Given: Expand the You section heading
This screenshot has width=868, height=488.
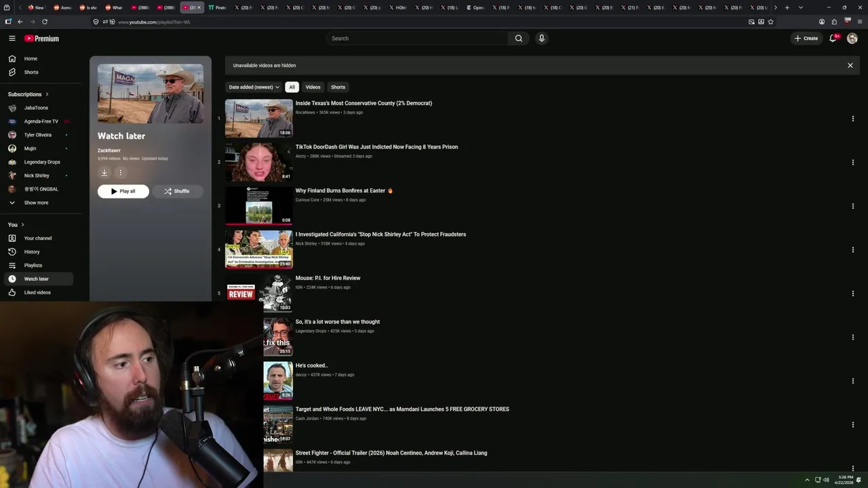Looking at the screenshot, I should click(16, 224).
